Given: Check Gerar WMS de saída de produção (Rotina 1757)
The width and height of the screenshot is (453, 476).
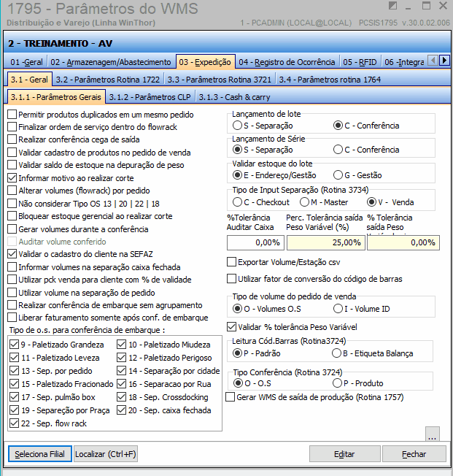Looking at the screenshot, I should [x=231, y=397].
